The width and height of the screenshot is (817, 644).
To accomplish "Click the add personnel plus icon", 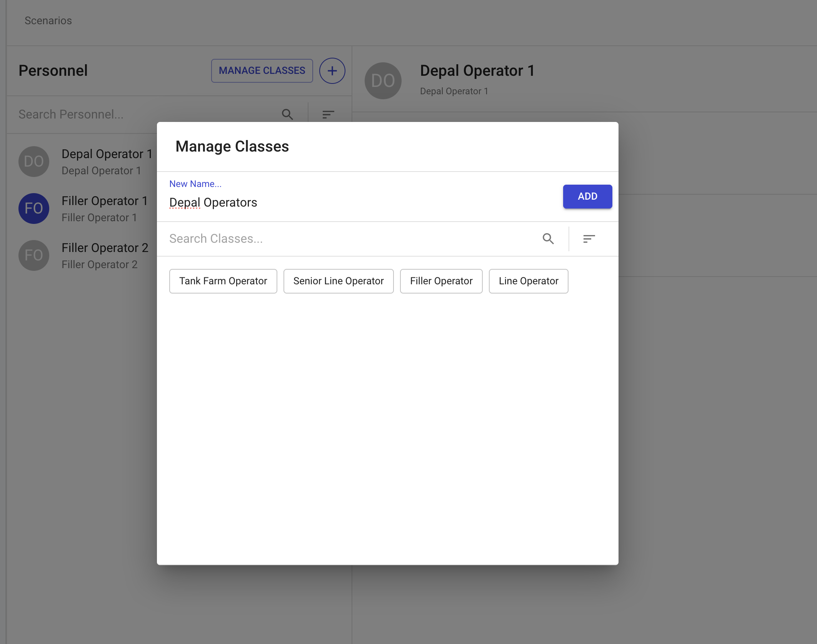I will point(332,71).
